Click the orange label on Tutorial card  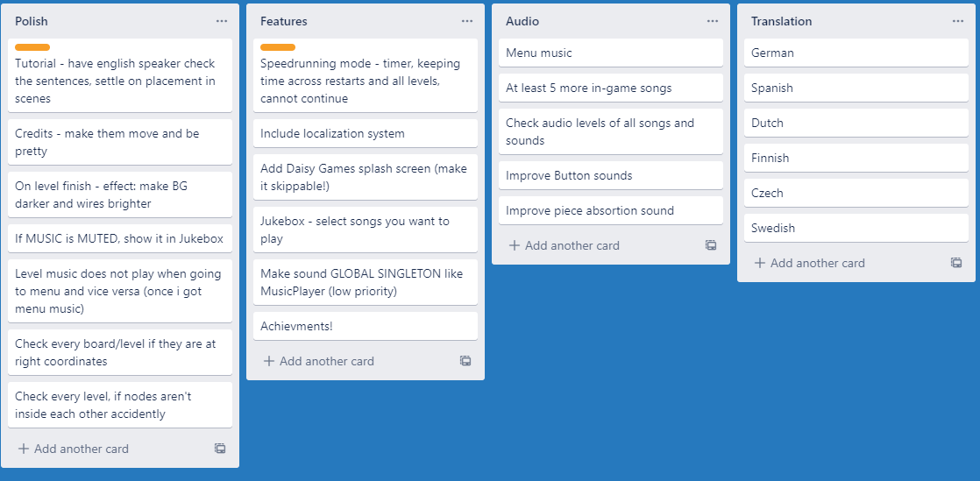32,47
